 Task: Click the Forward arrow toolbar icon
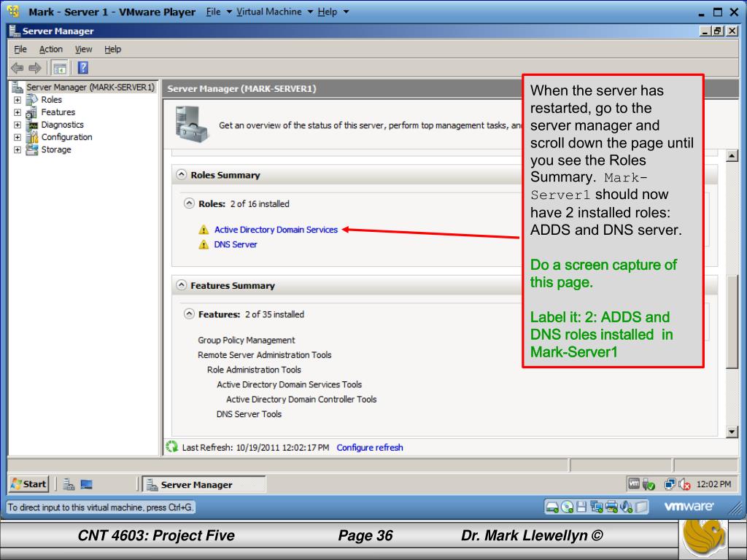pos(35,68)
